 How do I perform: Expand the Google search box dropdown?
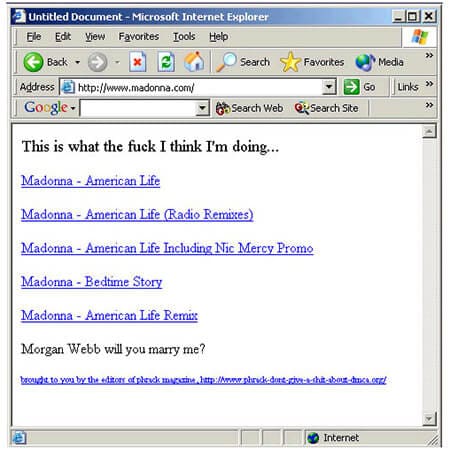[x=202, y=108]
